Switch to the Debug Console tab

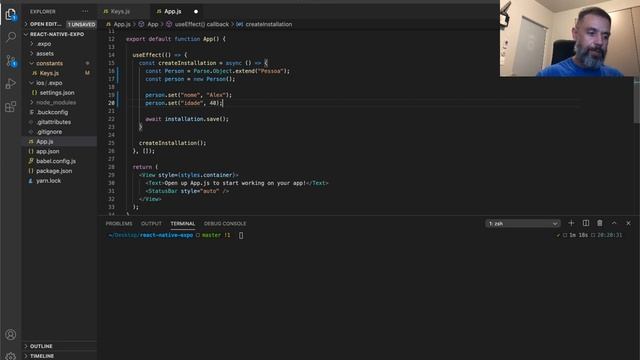point(225,224)
